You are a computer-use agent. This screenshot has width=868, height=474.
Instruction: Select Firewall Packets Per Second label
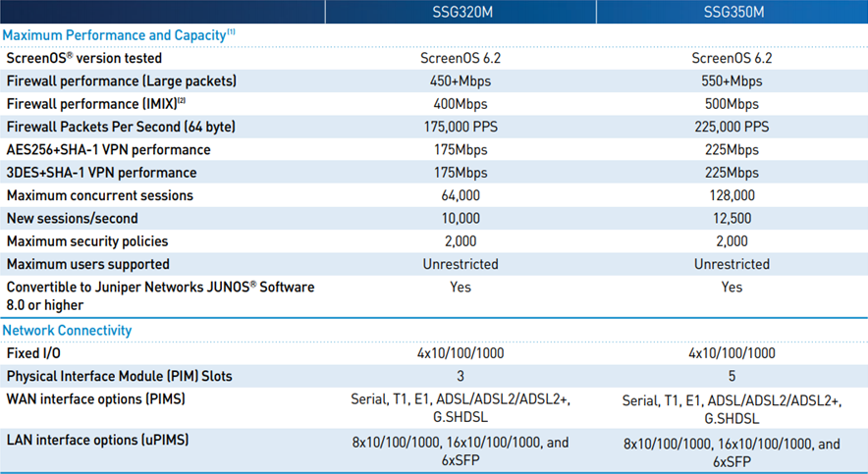click(121, 127)
